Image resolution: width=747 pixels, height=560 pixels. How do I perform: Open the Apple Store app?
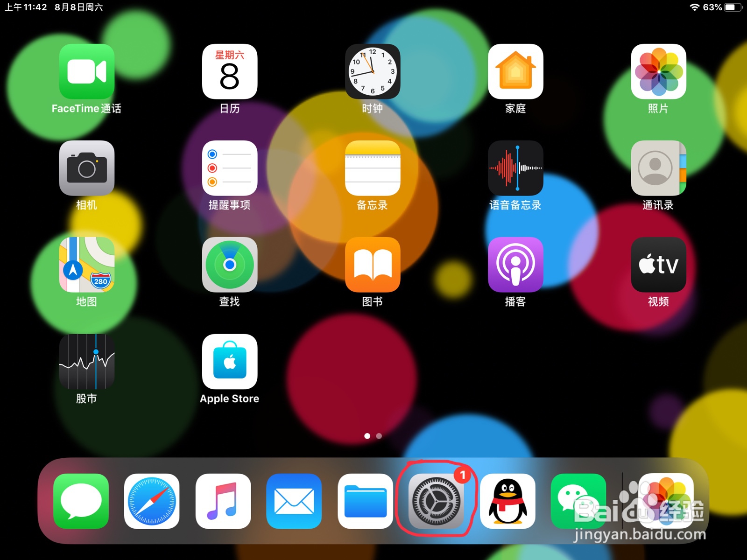click(x=230, y=362)
